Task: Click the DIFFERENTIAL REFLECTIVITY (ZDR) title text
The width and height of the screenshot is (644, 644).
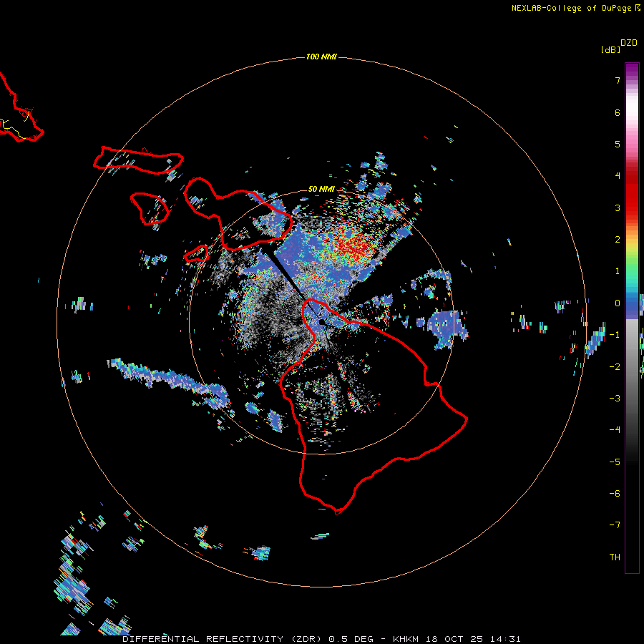Action: click(223, 639)
